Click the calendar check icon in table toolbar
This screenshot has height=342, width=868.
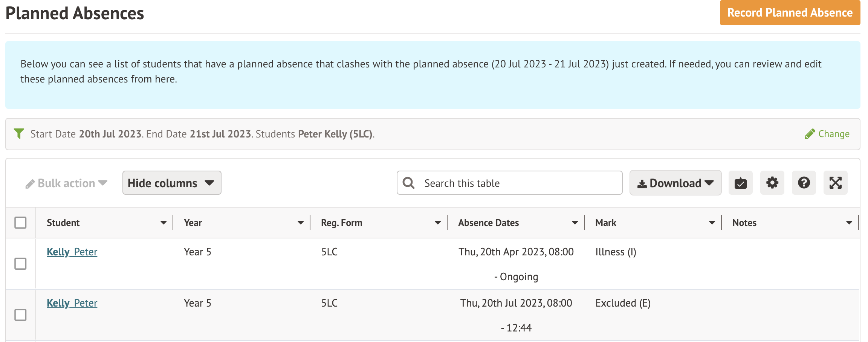[x=740, y=183]
